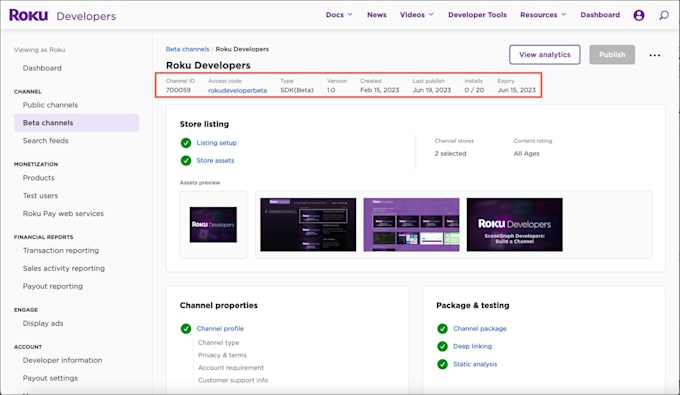Viewport: 680px width, 395px height.
Task: Click the '2 selected' channel stores value
Action: (x=450, y=153)
